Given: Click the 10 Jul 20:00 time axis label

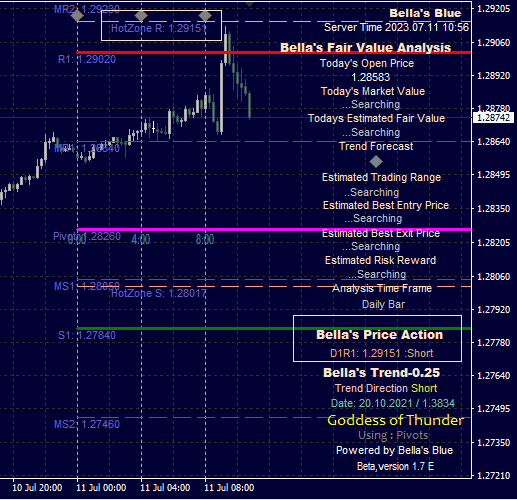Looking at the screenshot, I should point(37,488).
